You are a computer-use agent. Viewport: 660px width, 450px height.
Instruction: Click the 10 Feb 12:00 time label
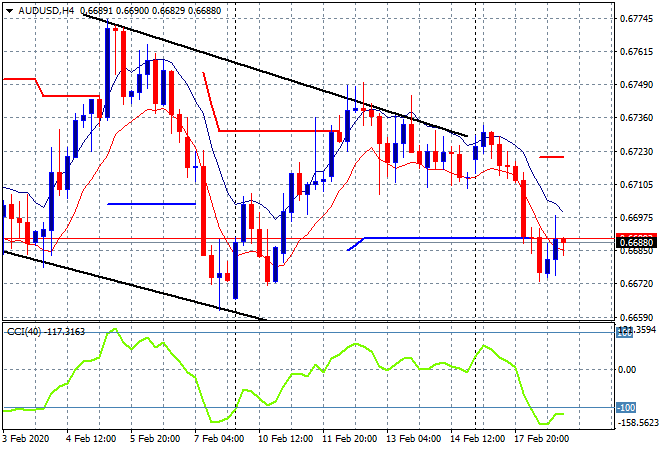pos(285,439)
